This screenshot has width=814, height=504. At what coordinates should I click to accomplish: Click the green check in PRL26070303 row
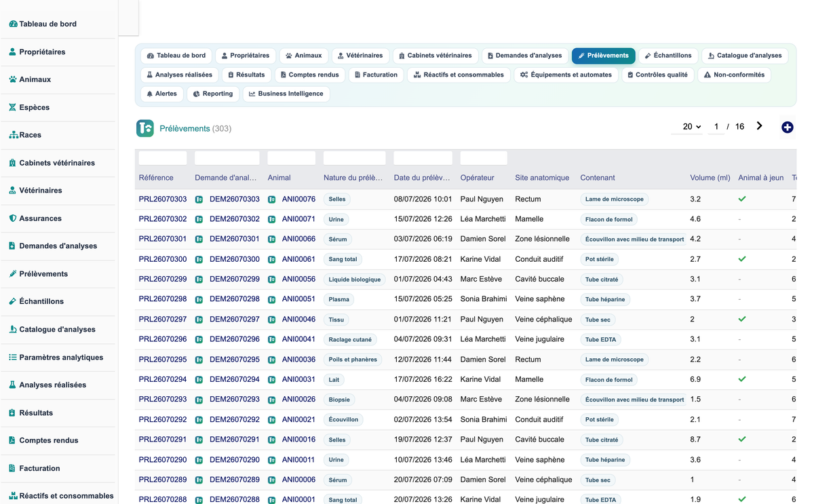click(x=742, y=199)
